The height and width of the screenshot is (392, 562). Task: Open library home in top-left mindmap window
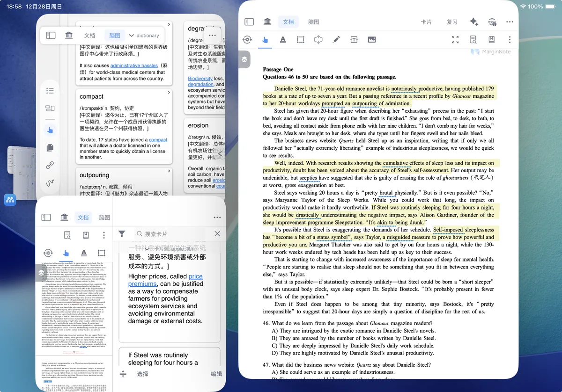(69, 36)
